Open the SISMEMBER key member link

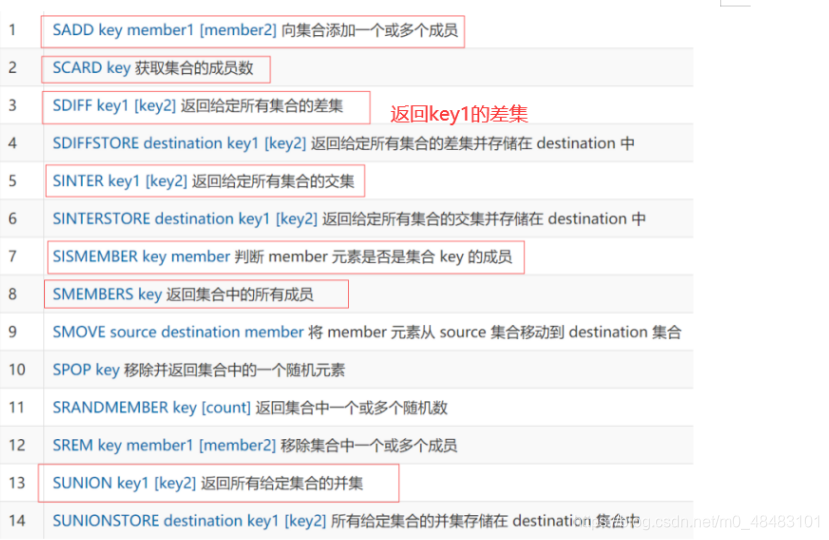click(x=141, y=257)
